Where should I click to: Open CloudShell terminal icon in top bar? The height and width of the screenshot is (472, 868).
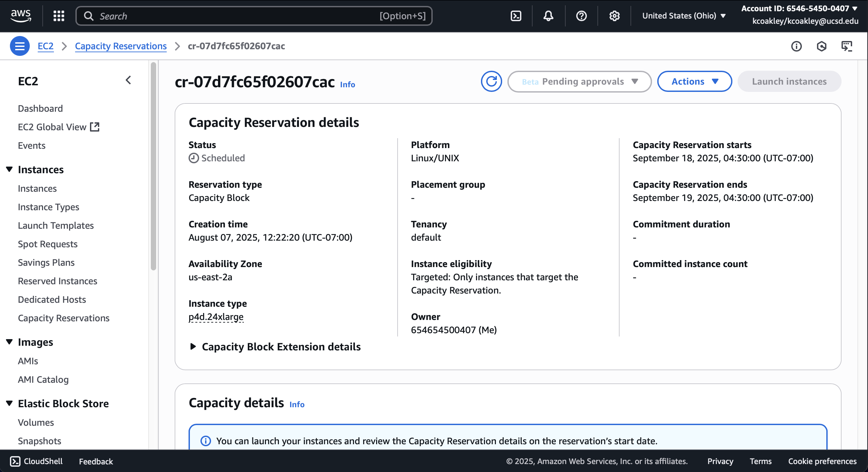516,16
